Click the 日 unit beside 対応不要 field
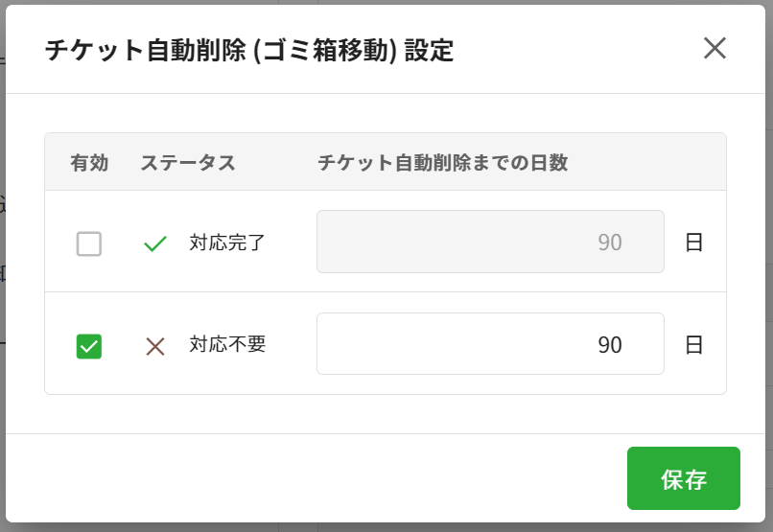Image resolution: width=773 pixels, height=532 pixels. coord(694,345)
